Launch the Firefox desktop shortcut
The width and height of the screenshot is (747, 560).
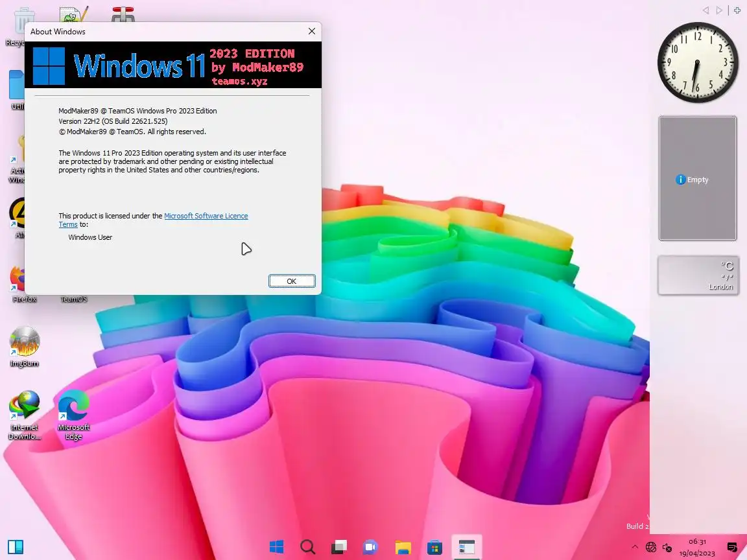point(19,285)
